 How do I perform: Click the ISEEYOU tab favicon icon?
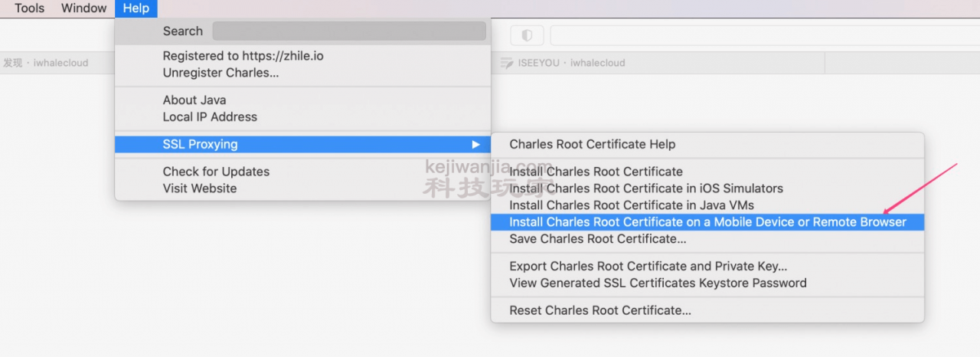point(506,63)
